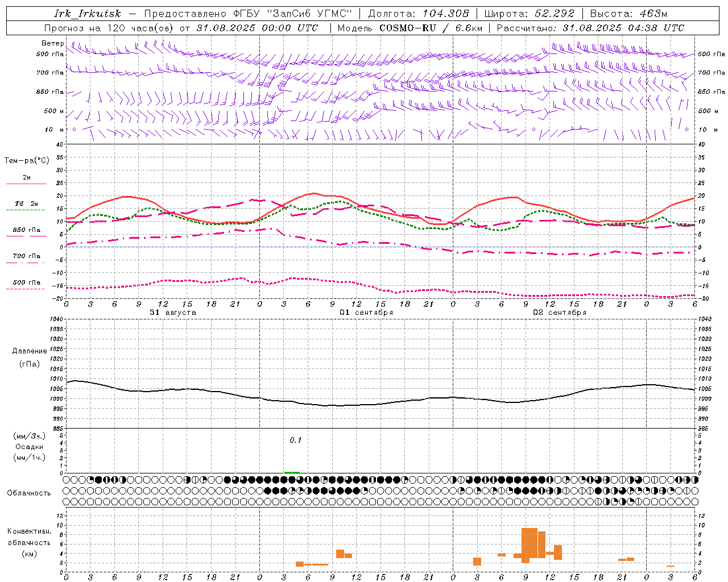
Task: Click the Долгота: 104.308 value
Action: click(419, 14)
